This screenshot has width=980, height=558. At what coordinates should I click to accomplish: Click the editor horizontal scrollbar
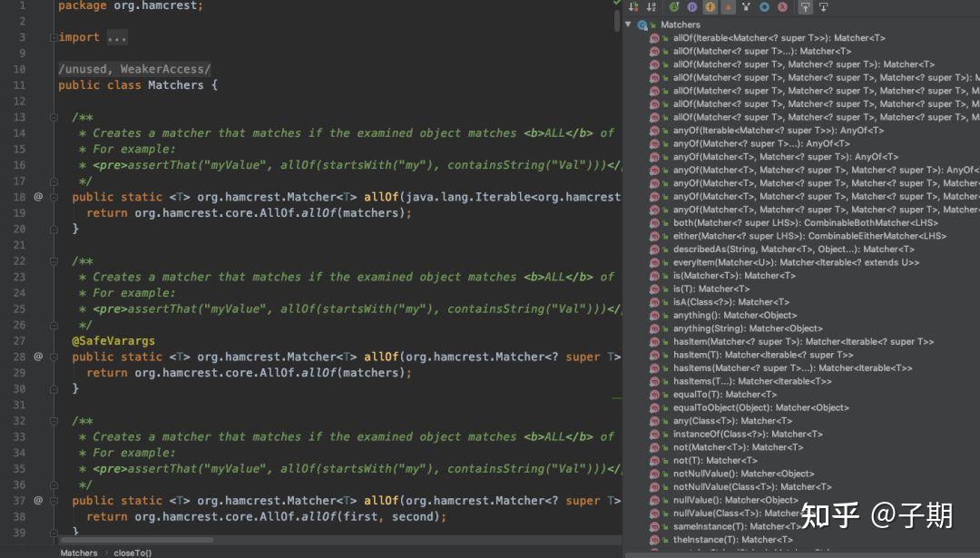pyautogui.click(x=137, y=540)
